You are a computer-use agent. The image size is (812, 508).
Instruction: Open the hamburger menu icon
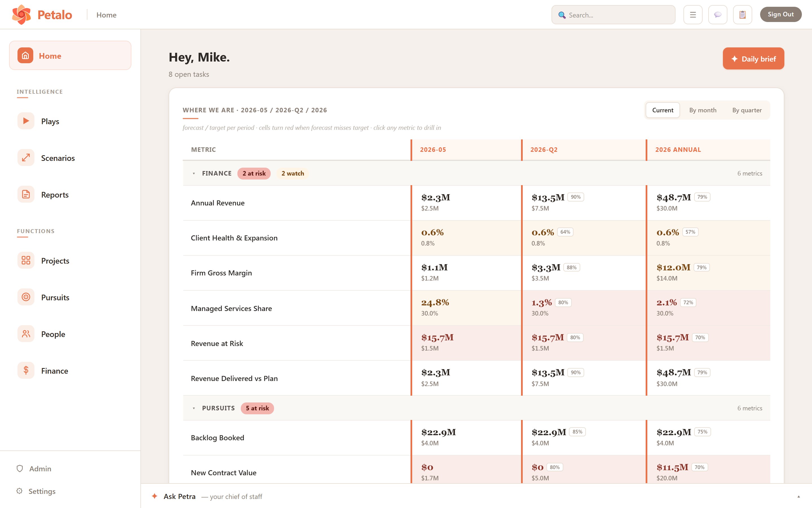pyautogui.click(x=693, y=15)
